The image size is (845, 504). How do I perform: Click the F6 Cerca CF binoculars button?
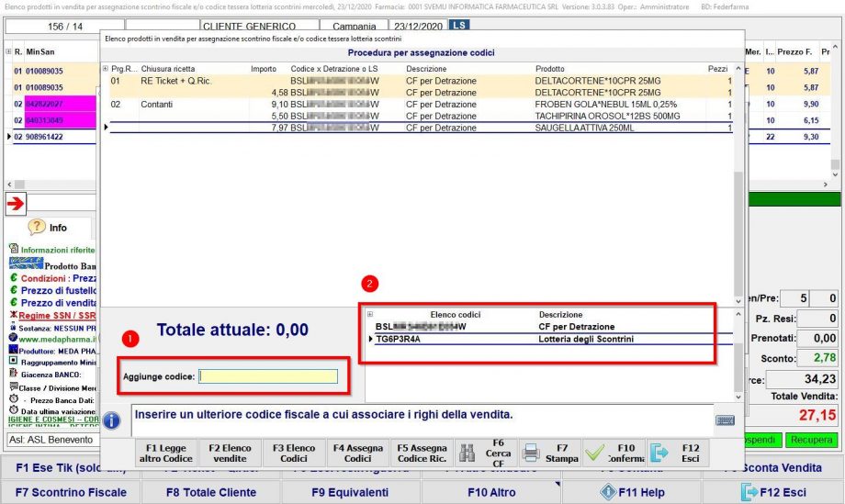pos(485,453)
